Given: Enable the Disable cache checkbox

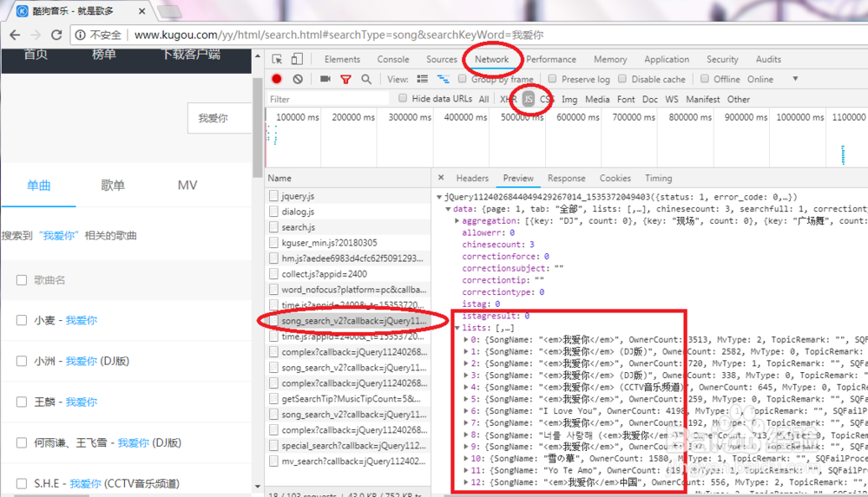Looking at the screenshot, I should [622, 79].
